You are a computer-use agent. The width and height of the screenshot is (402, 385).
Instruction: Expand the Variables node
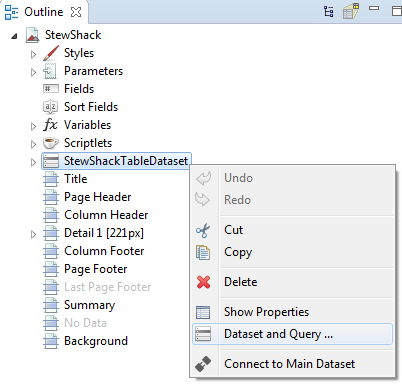click(x=33, y=126)
